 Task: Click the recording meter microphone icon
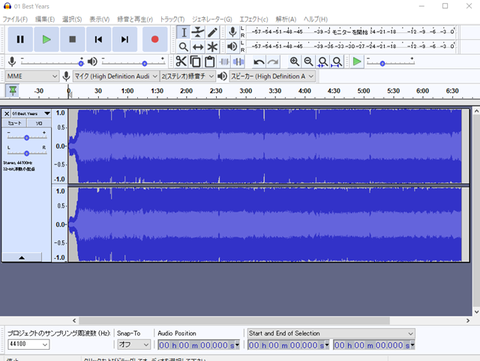[x=233, y=32]
